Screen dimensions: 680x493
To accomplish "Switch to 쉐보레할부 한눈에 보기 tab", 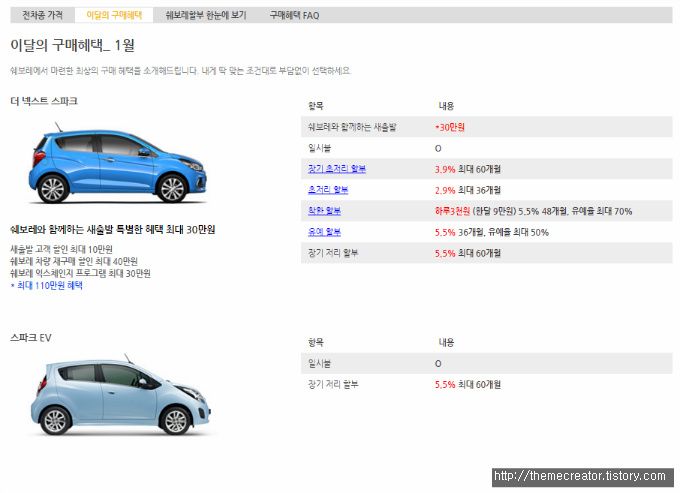I will pos(206,15).
